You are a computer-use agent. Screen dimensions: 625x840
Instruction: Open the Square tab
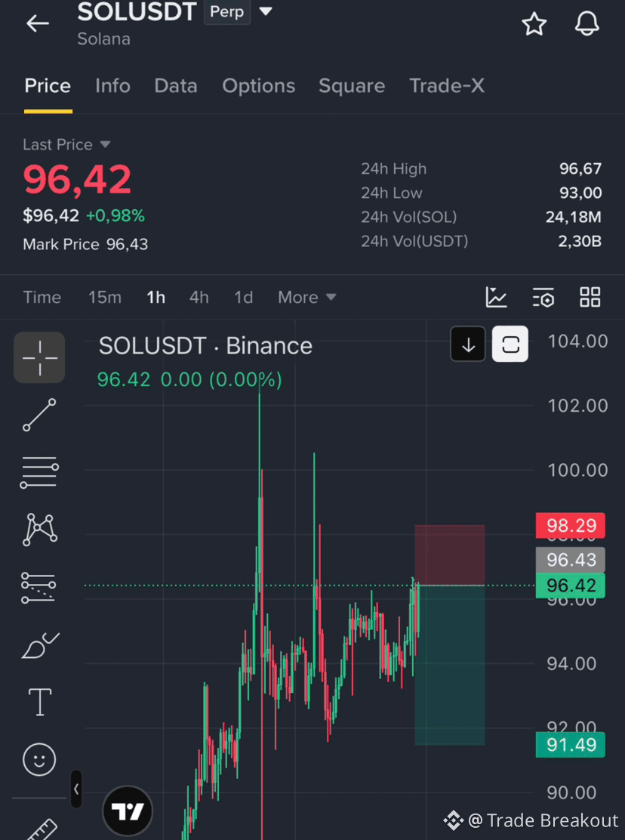click(x=352, y=85)
